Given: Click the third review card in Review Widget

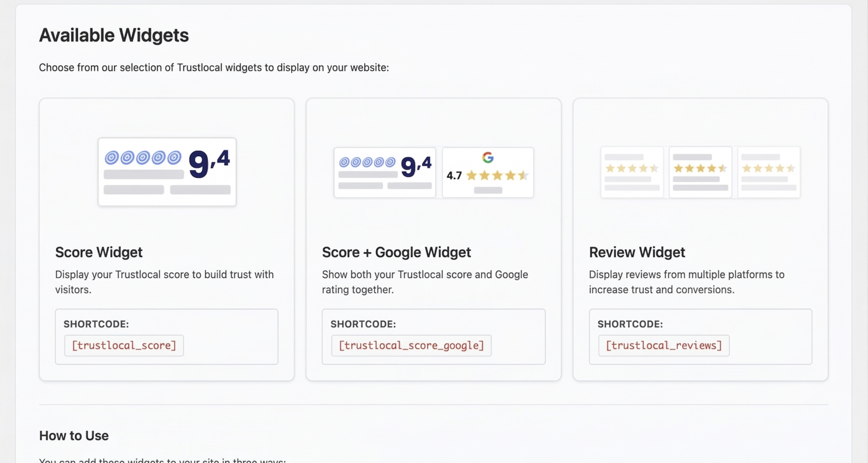Looking at the screenshot, I should [x=769, y=172].
